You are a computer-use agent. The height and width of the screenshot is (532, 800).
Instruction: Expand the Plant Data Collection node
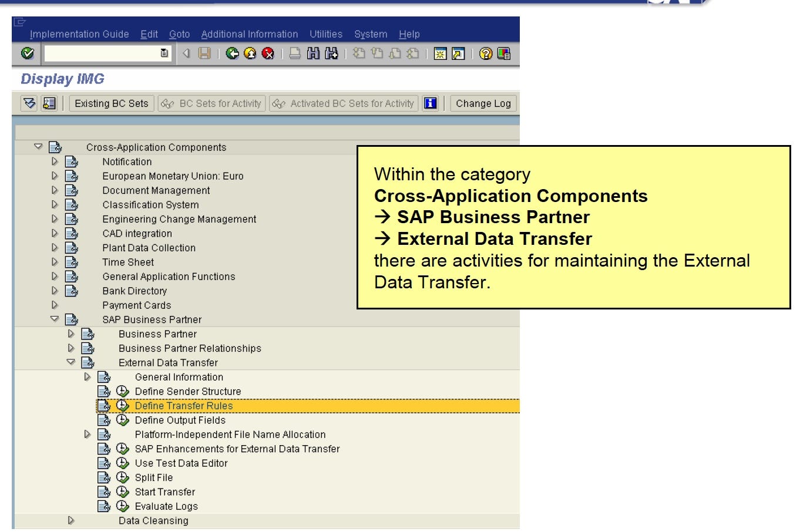click(55, 248)
